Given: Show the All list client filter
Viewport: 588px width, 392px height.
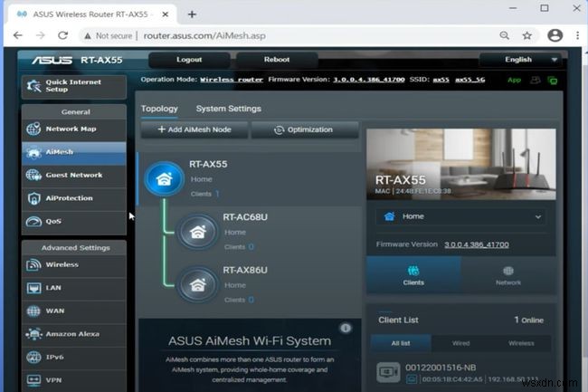Looking at the screenshot, I should [x=401, y=343].
